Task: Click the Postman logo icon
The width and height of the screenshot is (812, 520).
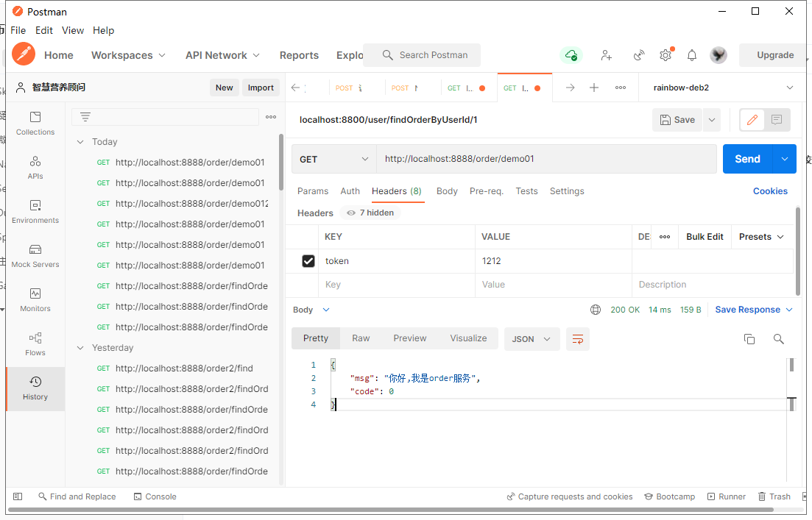Action: (x=24, y=54)
